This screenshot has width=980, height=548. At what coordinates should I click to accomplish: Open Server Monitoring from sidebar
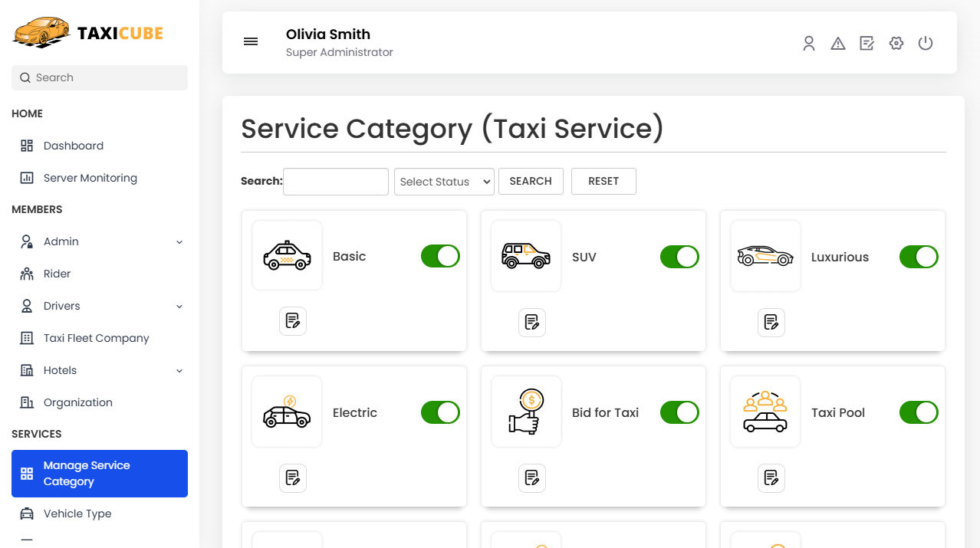point(90,178)
